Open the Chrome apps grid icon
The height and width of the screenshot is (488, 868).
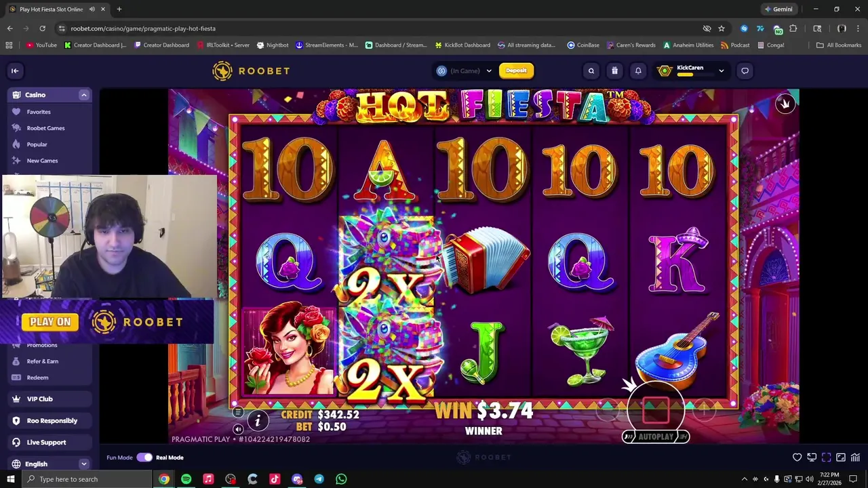tap(9, 45)
